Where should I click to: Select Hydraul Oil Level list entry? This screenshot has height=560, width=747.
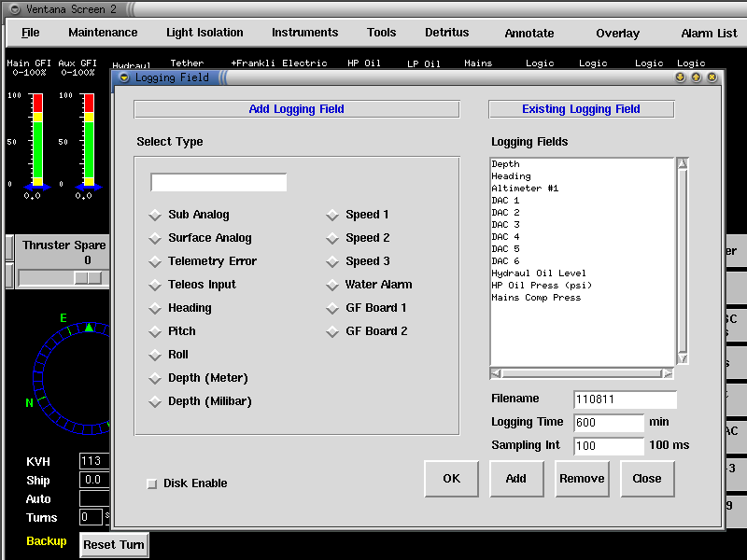click(582, 273)
